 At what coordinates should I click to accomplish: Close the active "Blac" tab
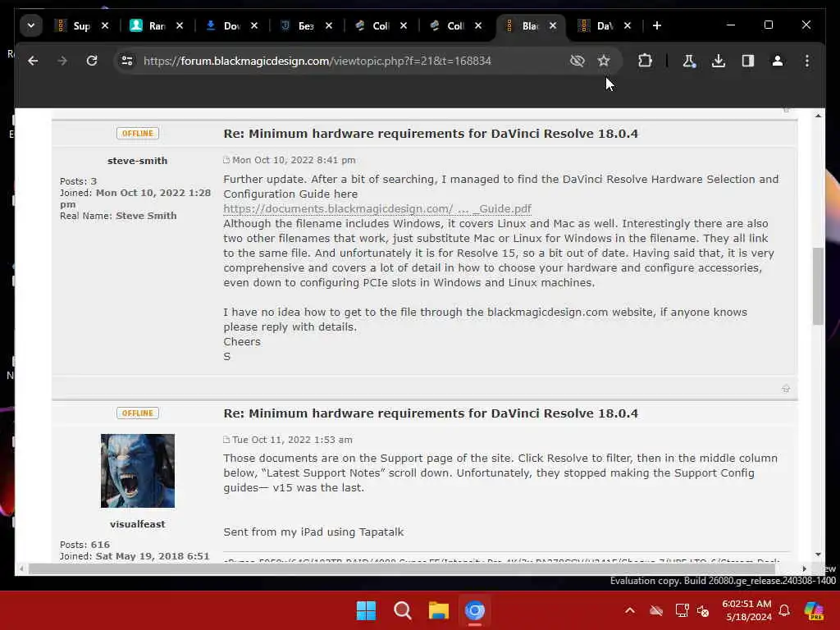coord(553,25)
